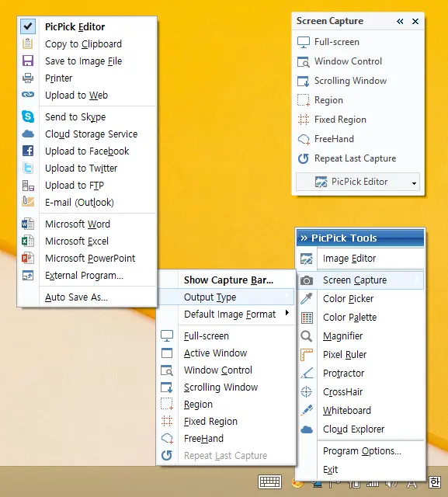Click the Skype icon beside Send to Skype
The height and width of the screenshot is (497, 448).
point(28,116)
